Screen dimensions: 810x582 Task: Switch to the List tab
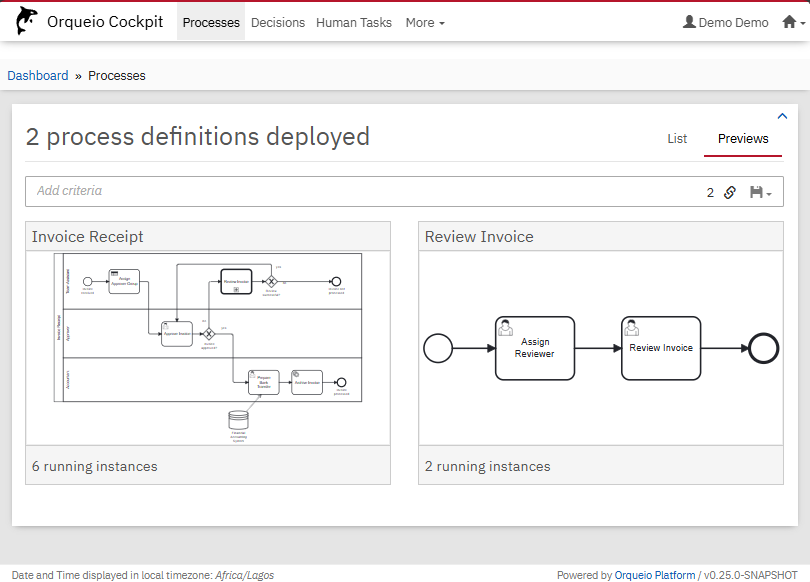pos(677,139)
